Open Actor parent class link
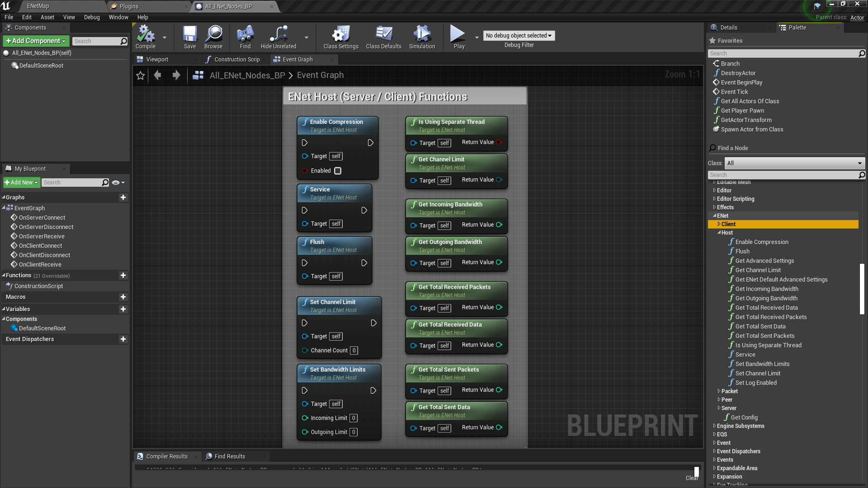The width and height of the screenshot is (868, 488). pos(857,18)
